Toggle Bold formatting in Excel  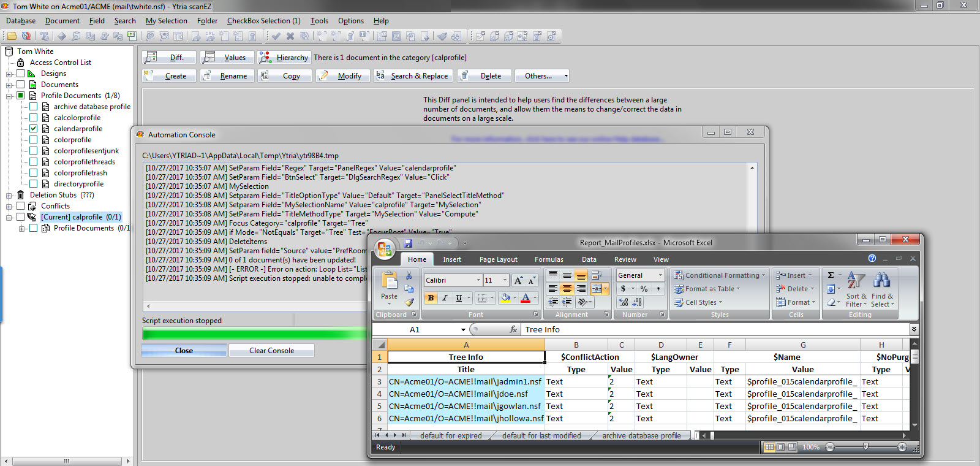[x=431, y=298]
